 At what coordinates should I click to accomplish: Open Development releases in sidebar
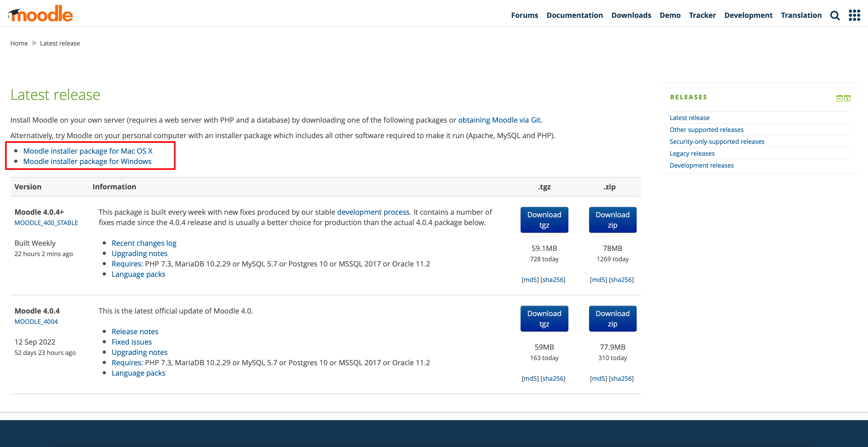click(x=702, y=166)
